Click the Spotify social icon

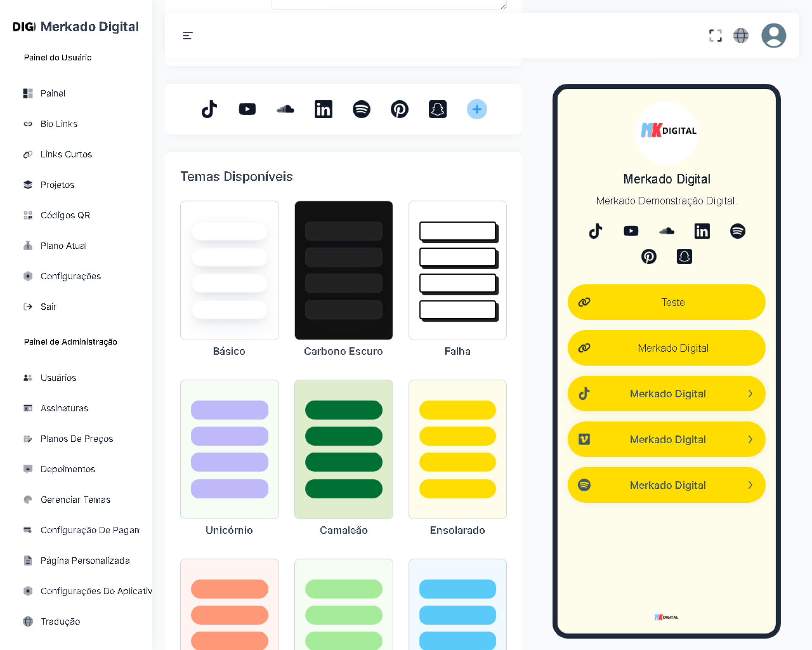[361, 109]
